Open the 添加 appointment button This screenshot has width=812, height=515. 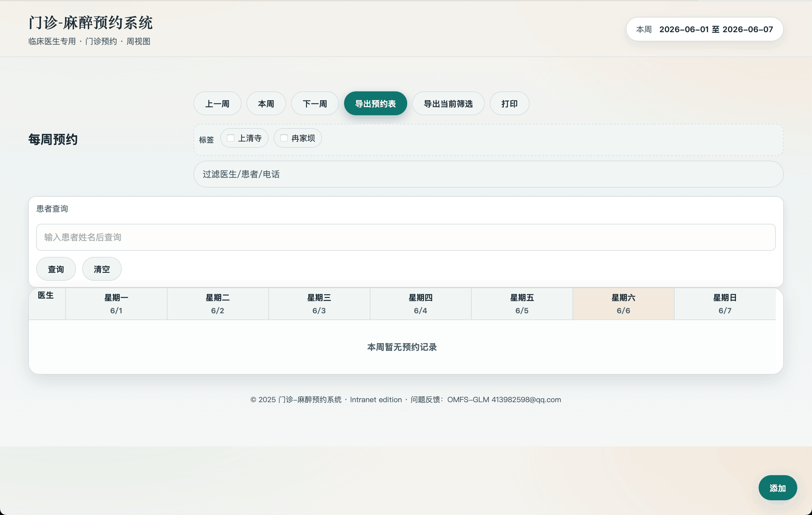coord(778,488)
